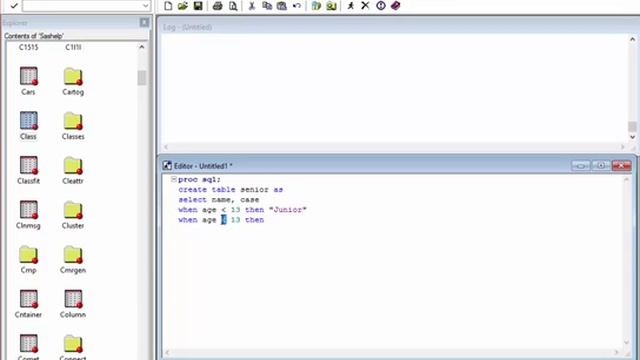Submit the code with the running man icon
This screenshot has width=640, height=360.
[351, 6]
